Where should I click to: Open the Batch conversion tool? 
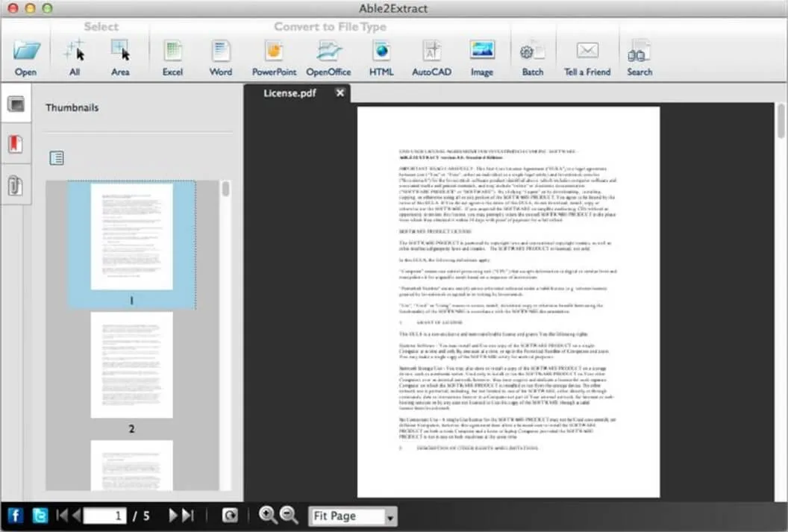(x=533, y=57)
